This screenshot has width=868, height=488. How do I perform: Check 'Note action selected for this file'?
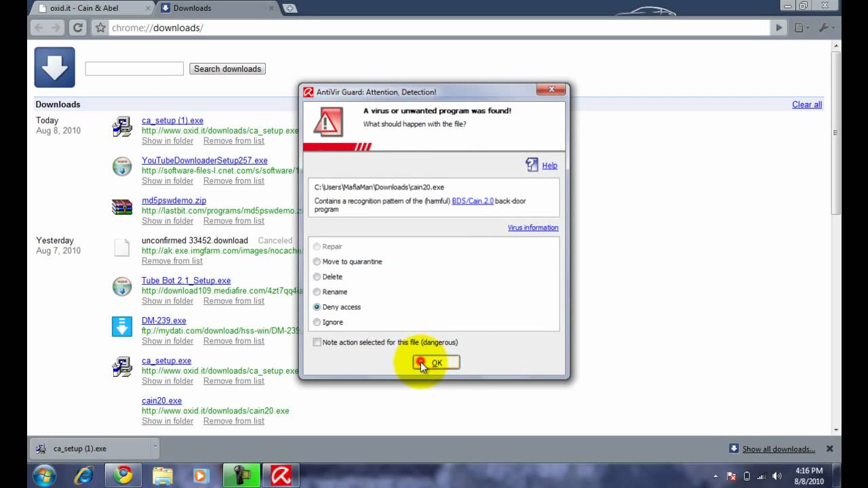point(317,342)
